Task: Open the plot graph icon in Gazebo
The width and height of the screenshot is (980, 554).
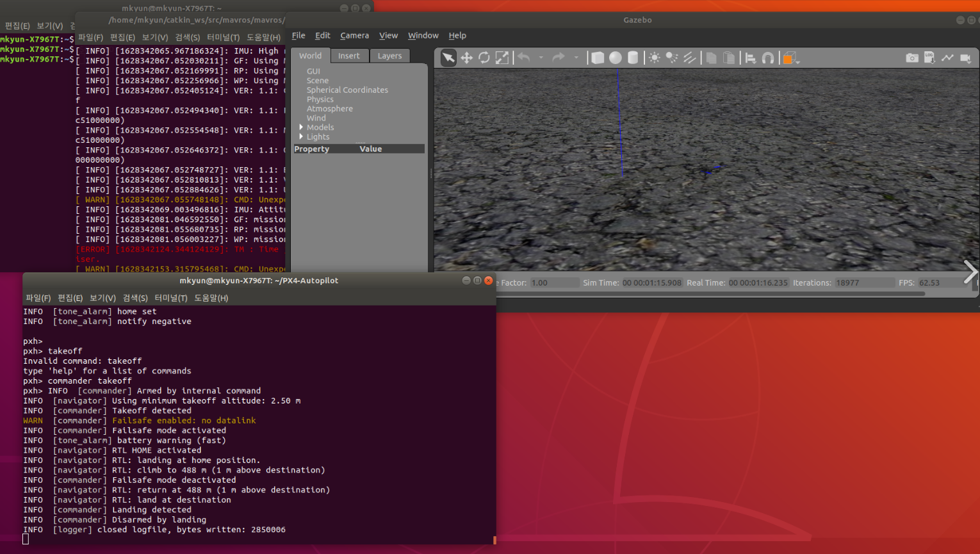Action: point(947,58)
